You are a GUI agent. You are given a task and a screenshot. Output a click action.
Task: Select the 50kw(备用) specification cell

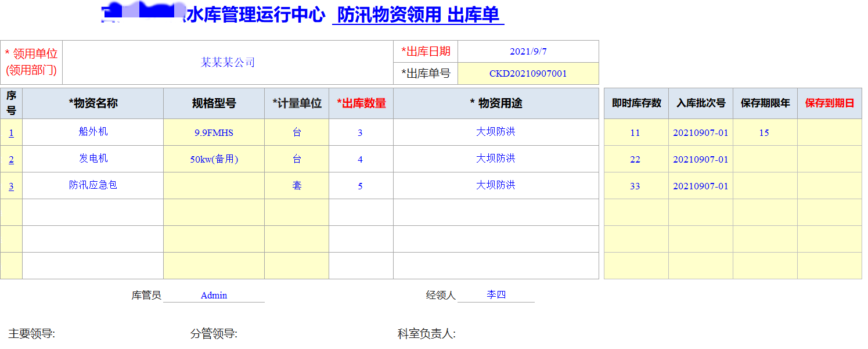[x=214, y=159]
